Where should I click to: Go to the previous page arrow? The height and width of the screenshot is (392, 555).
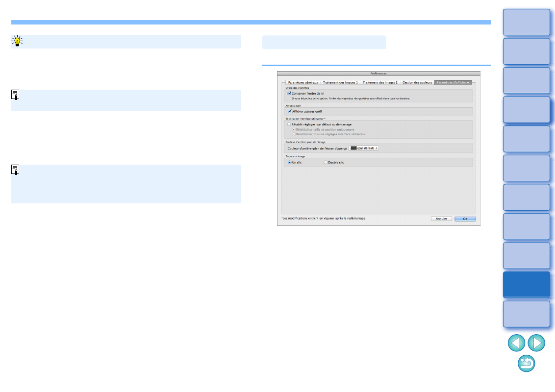pos(516,343)
